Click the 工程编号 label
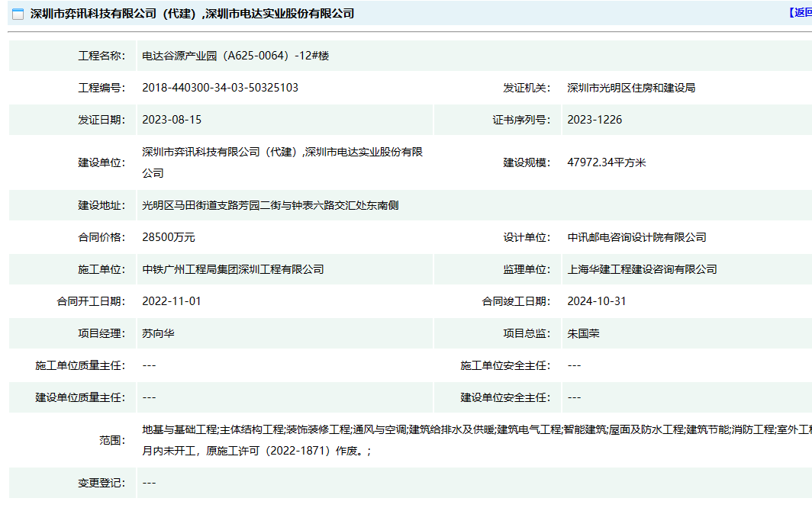The width and height of the screenshot is (812, 511). point(101,88)
